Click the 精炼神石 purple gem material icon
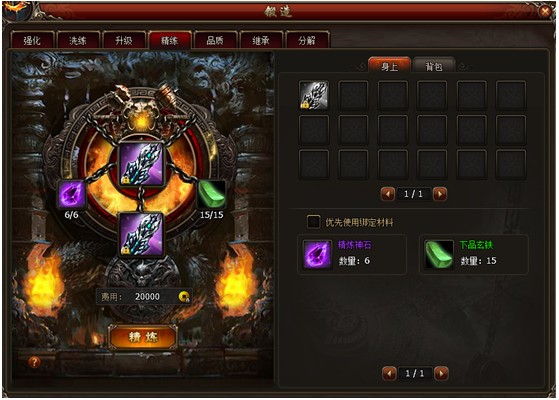 click(317, 254)
